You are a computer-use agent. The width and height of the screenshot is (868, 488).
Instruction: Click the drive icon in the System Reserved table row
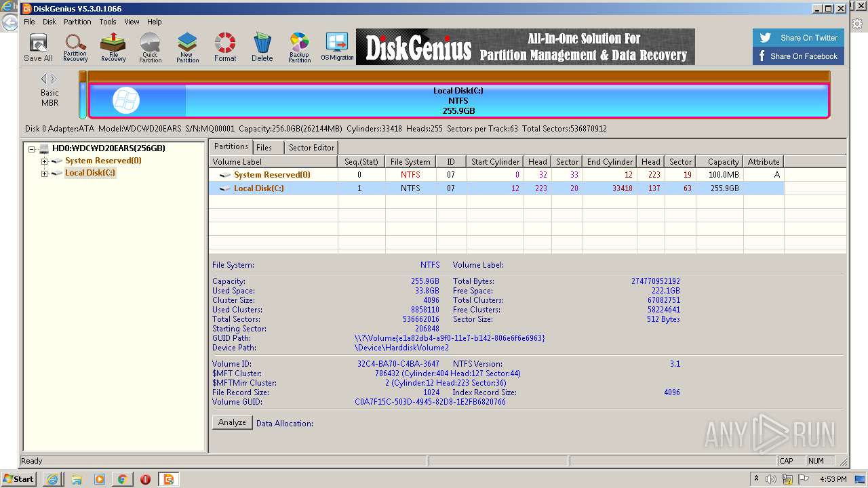(225, 175)
